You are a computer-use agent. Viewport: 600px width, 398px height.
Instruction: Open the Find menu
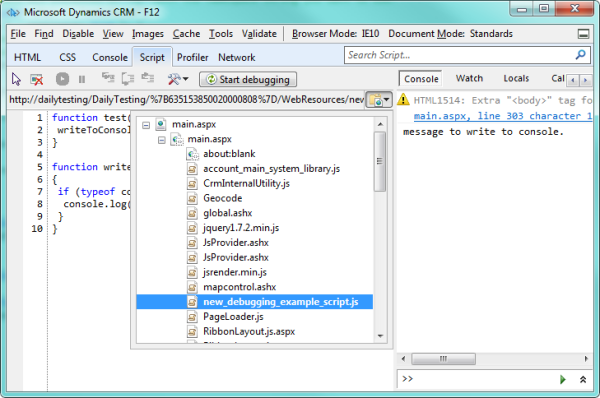tap(44, 34)
